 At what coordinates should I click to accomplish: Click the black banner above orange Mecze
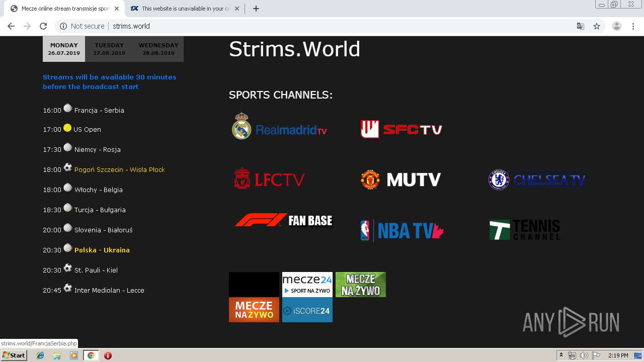pyautogui.click(x=254, y=285)
